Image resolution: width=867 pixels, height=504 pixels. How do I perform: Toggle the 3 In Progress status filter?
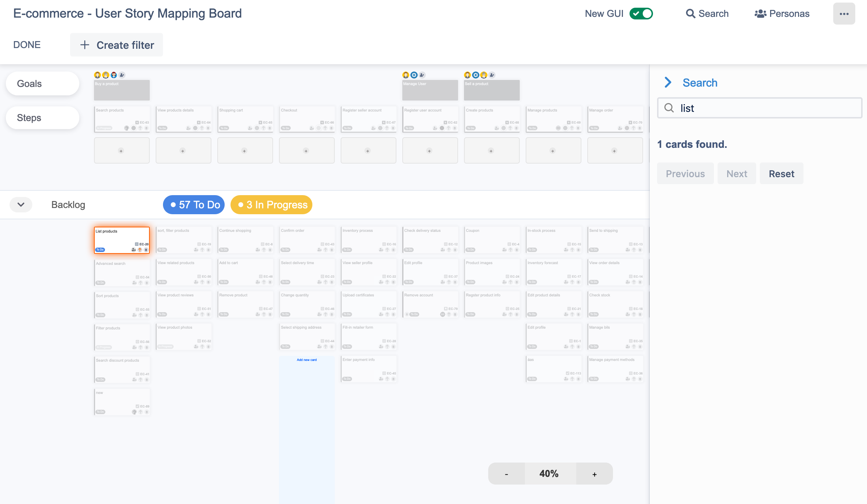[x=271, y=205]
